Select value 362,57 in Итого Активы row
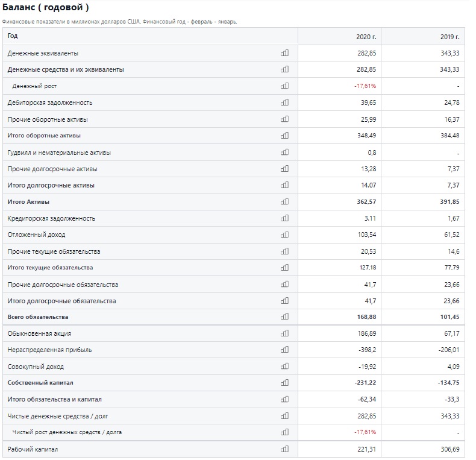 click(x=366, y=201)
